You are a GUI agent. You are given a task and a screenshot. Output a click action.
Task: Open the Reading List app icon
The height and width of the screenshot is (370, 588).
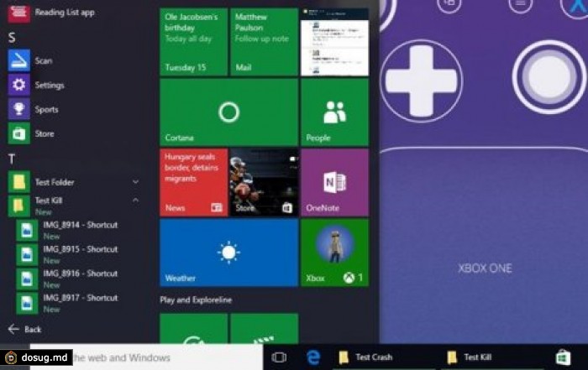point(18,13)
